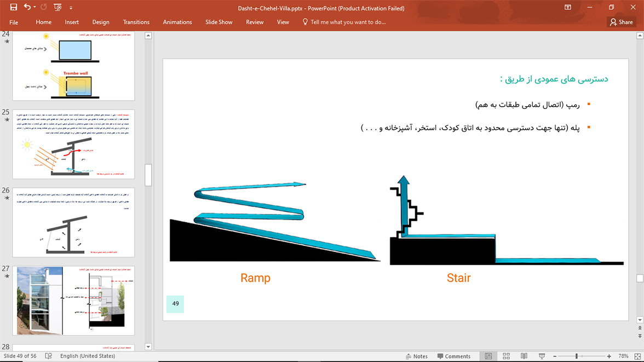Start Slide Show from status bar icon
This screenshot has width=644, height=362.
pos(542,356)
